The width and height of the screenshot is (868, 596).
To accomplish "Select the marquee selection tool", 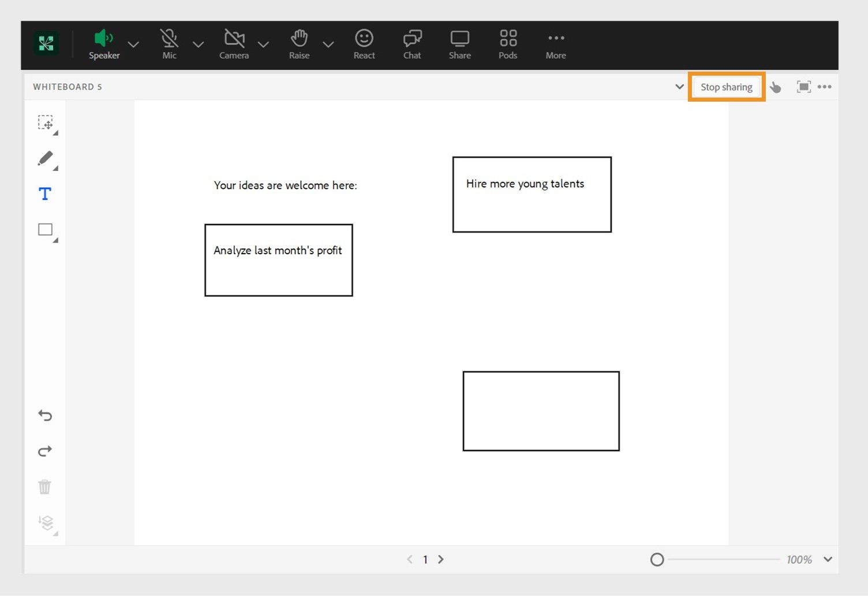I will pyautogui.click(x=46, y=123).
